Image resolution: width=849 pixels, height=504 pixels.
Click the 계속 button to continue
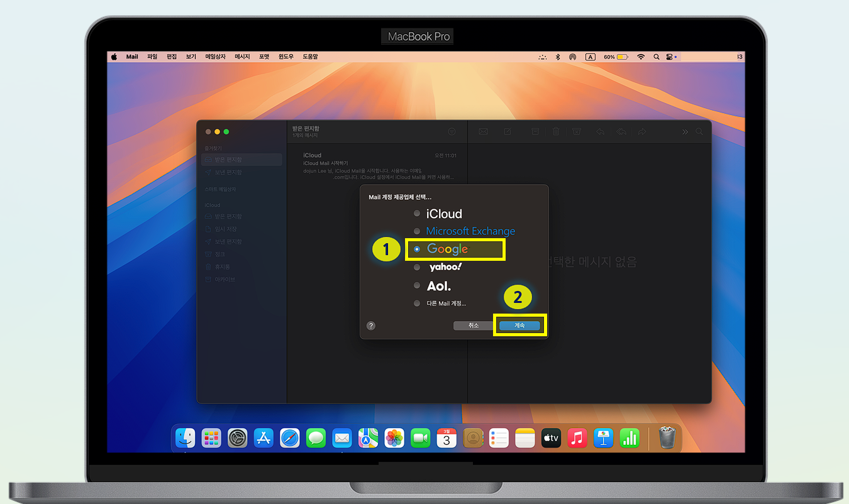[x=519, y=326]
